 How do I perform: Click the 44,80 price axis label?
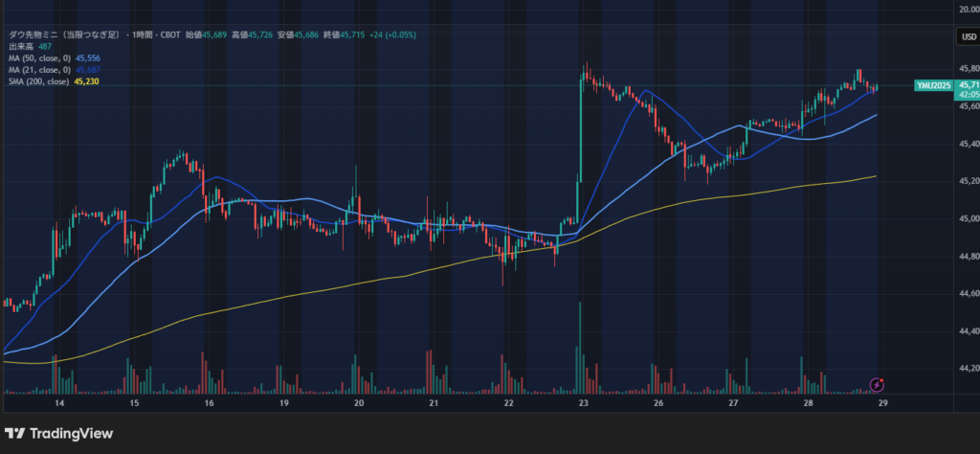pyautogui.click(x=969, y=257)
